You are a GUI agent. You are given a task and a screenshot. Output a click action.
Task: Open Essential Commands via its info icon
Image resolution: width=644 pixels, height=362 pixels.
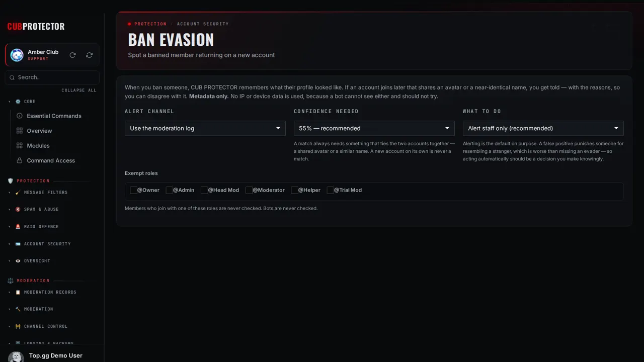20,116
